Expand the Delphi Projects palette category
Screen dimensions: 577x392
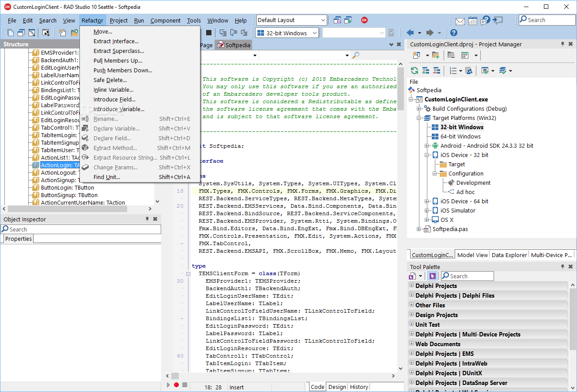[x=412, y=285]
